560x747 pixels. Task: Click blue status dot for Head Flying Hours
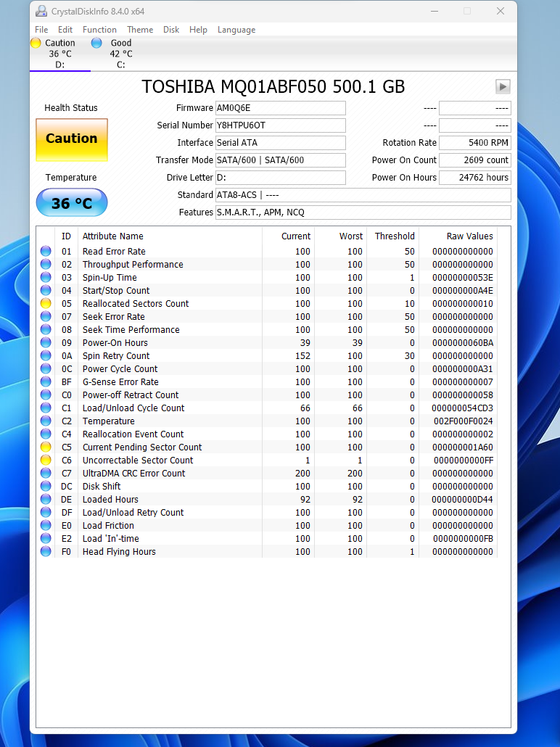click(46, 551)
